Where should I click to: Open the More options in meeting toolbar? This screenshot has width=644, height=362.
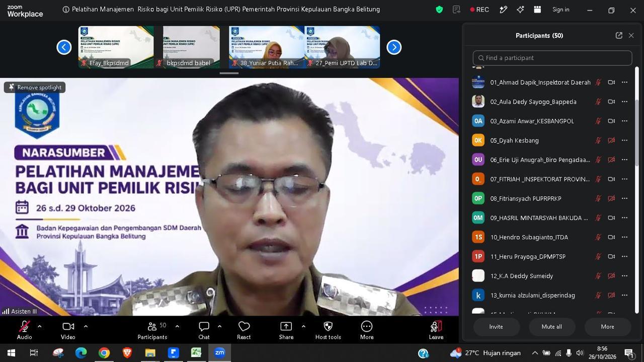(367, 330)
